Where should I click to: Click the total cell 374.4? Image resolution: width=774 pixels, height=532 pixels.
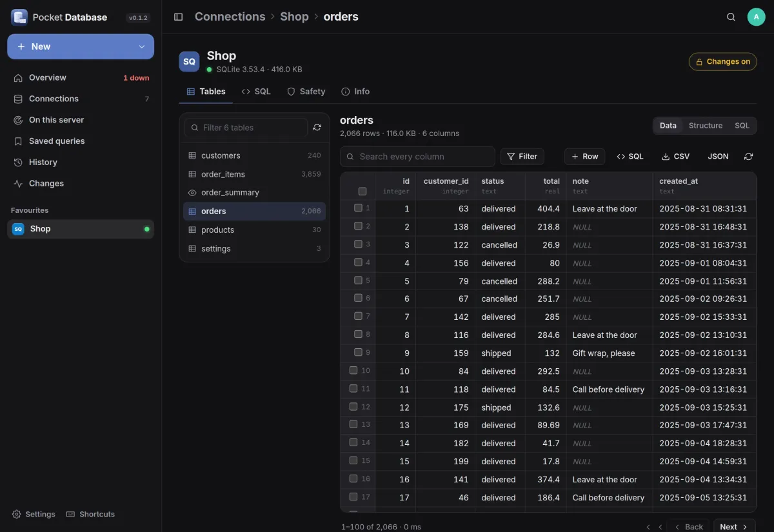pyautogui.click(x=546, y=480)
